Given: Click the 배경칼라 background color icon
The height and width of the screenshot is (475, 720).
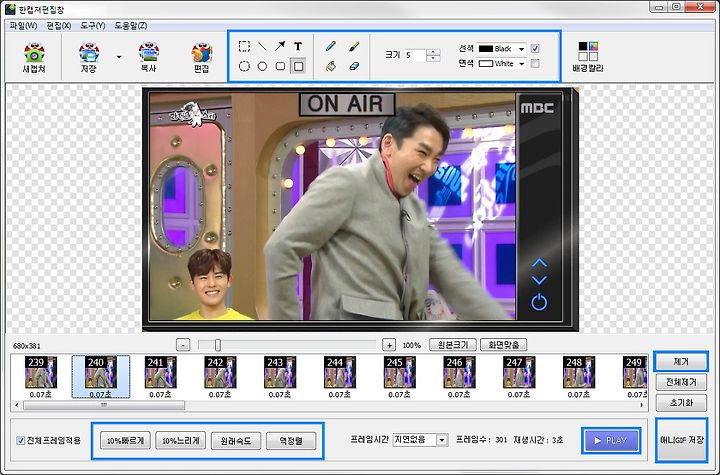Looking at the screenshot, I should (588, 57).
